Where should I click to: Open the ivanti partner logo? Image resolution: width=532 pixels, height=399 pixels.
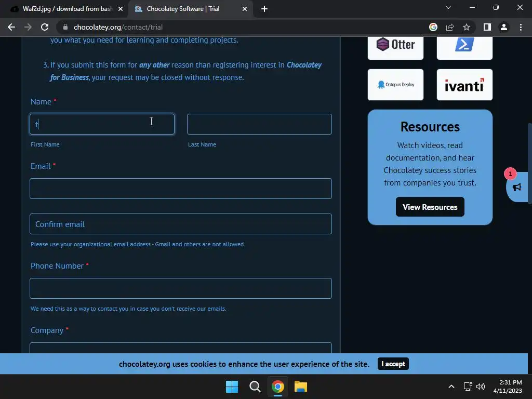(x=464, y=85)
